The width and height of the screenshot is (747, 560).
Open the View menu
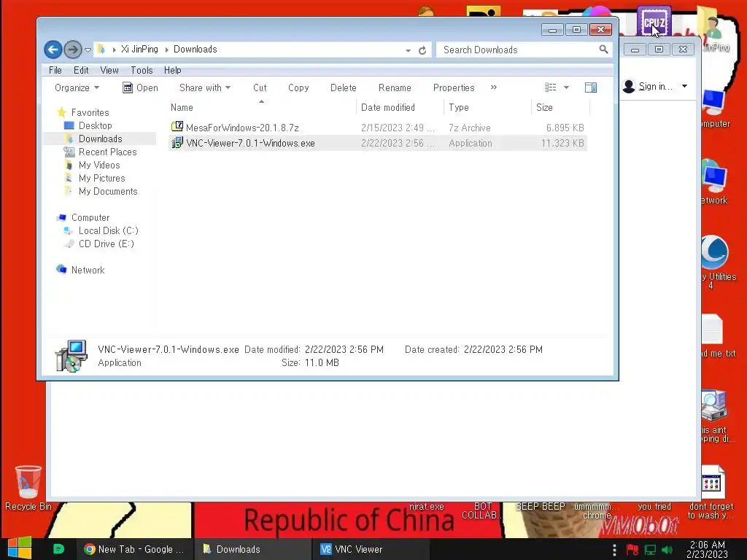pos(109,70)
